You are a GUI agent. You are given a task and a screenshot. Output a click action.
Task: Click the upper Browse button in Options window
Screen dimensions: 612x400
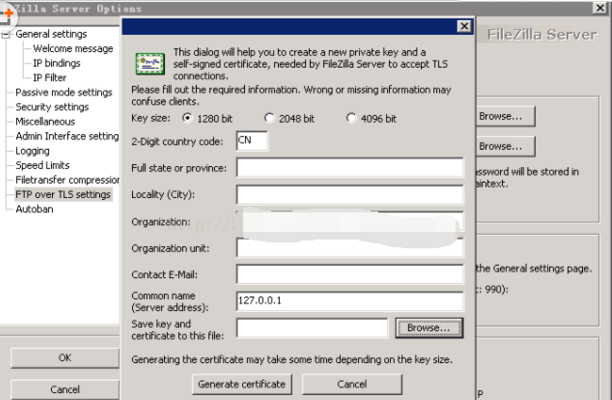click(x=504, y=116)
